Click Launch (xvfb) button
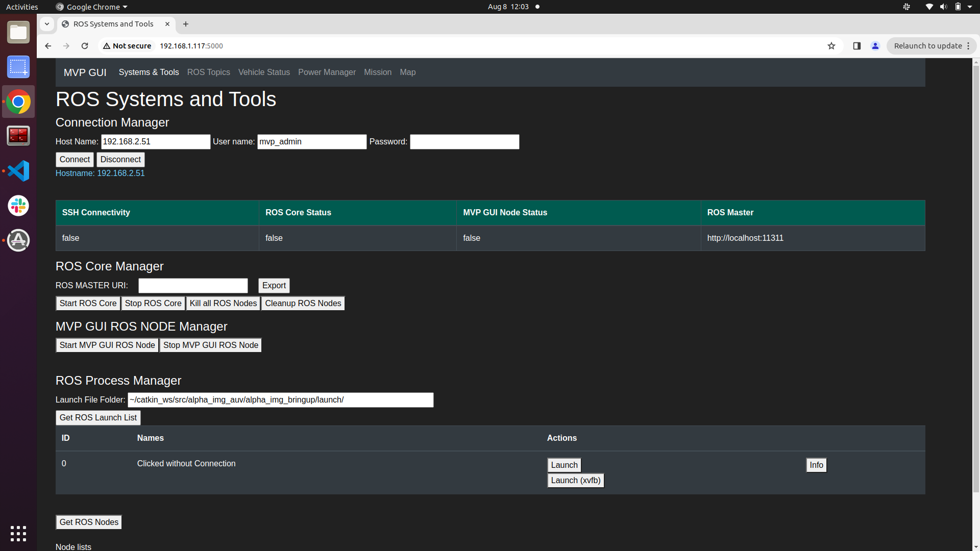This screenshot has height=551, width=980. (576, 481)
